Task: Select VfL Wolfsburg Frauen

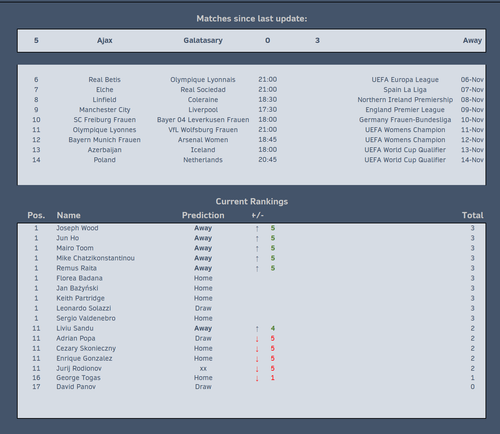Action: point(203,130)
